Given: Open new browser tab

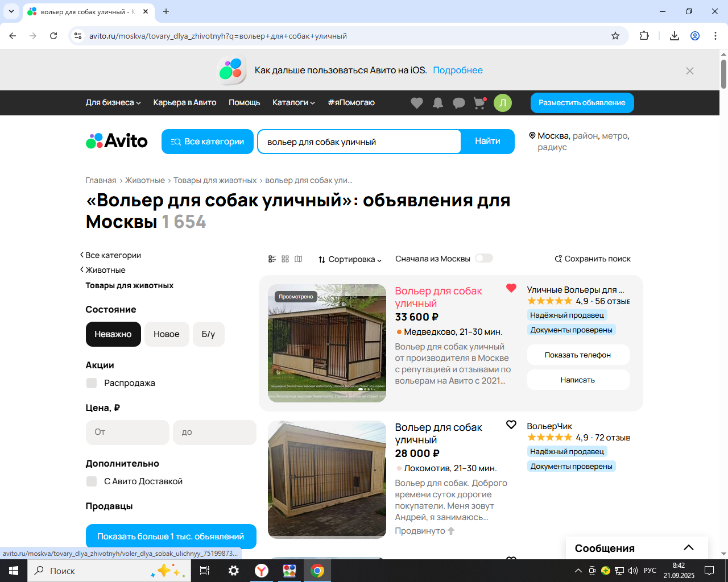Looking at the screenshot, I should click(x=166, y=11).
